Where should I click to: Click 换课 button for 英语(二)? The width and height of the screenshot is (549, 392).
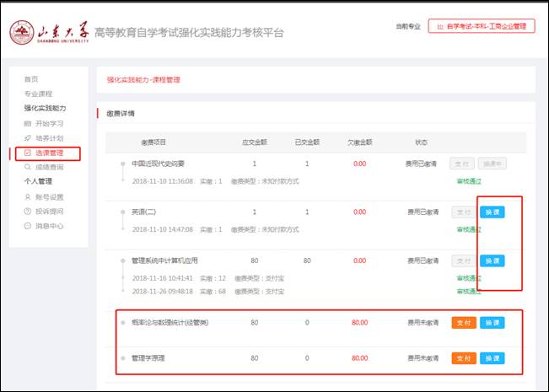492,212
